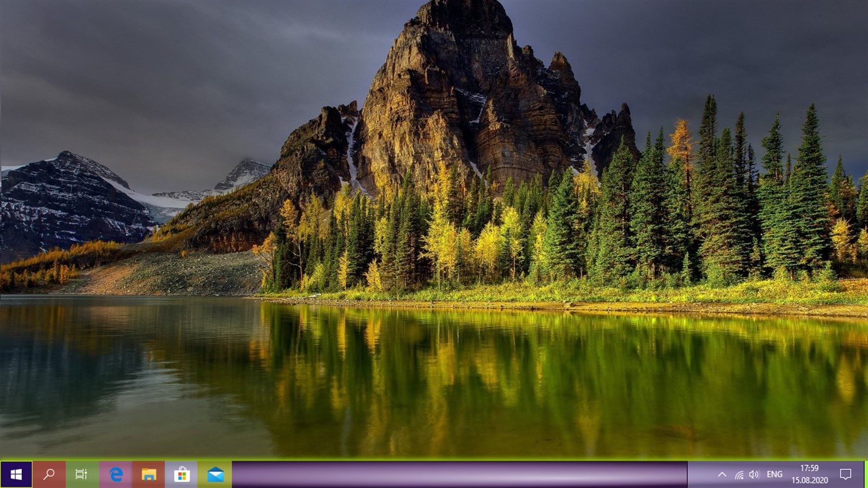The width and height of the screenshot is (868, 488).
Task: Expand hidden system tray icons
Action: [x=722, y=474]
